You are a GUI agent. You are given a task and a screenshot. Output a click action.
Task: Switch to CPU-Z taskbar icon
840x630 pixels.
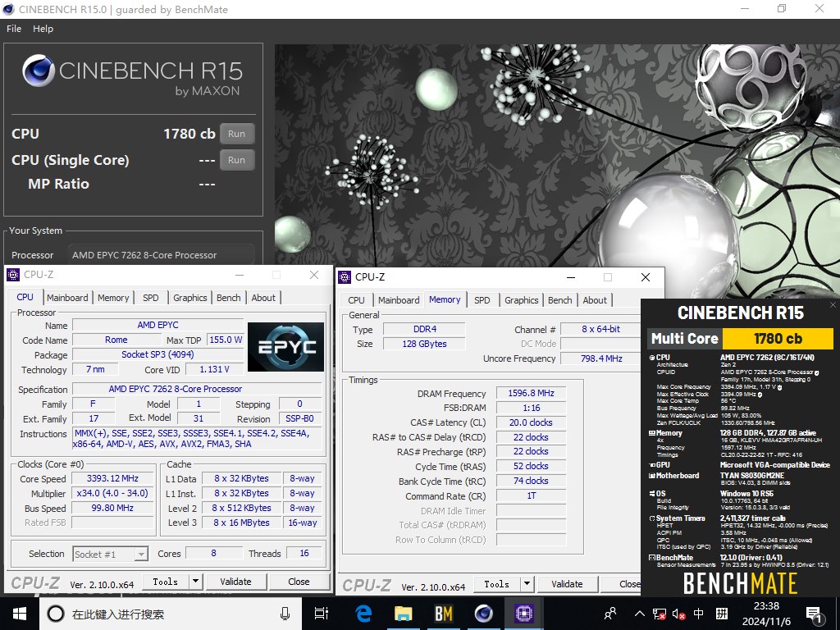coord(523,614)
